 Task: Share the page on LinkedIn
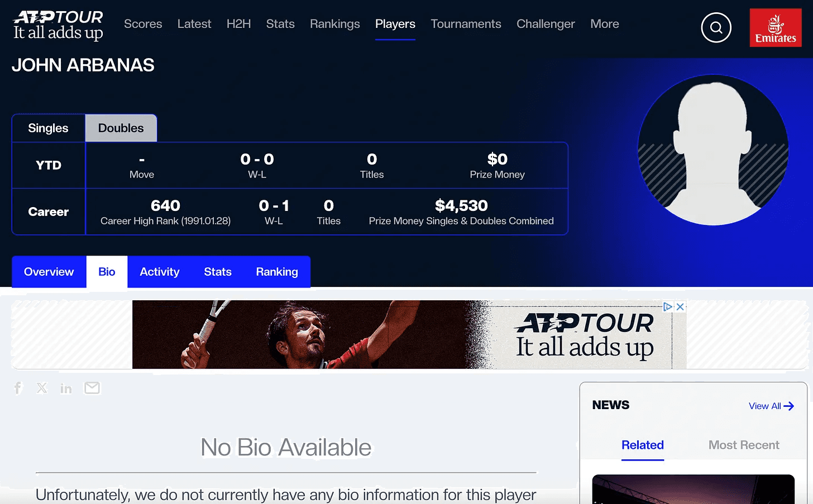point(66,388)
